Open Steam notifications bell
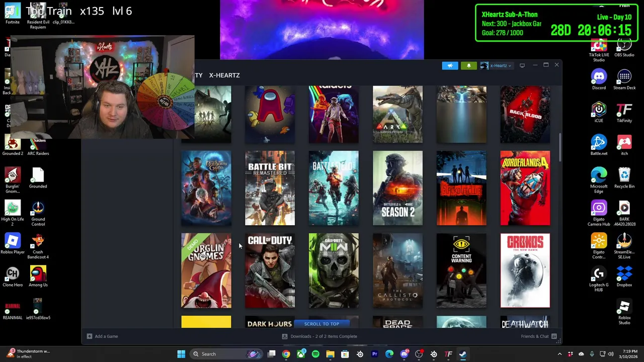 [468, 65]
